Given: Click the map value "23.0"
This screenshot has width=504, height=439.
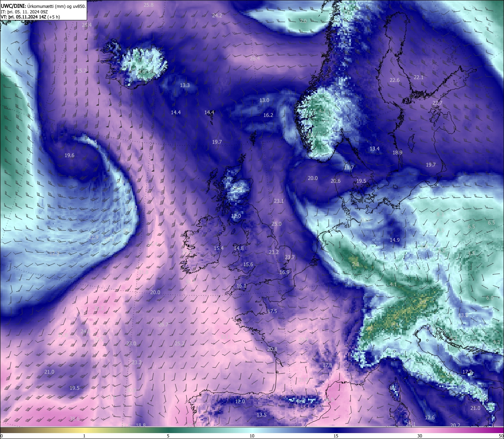Looking at the screenshot, I should click(131, 343).
